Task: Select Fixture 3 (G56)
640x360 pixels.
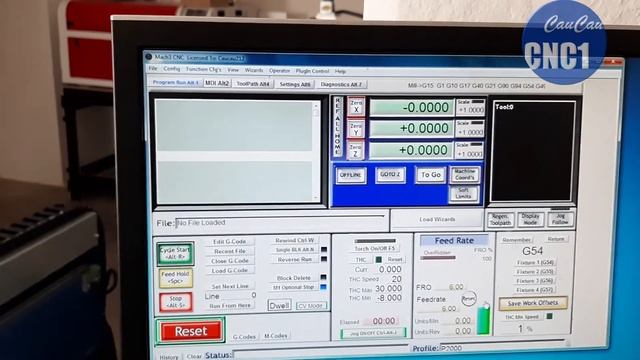Action: 534,281
